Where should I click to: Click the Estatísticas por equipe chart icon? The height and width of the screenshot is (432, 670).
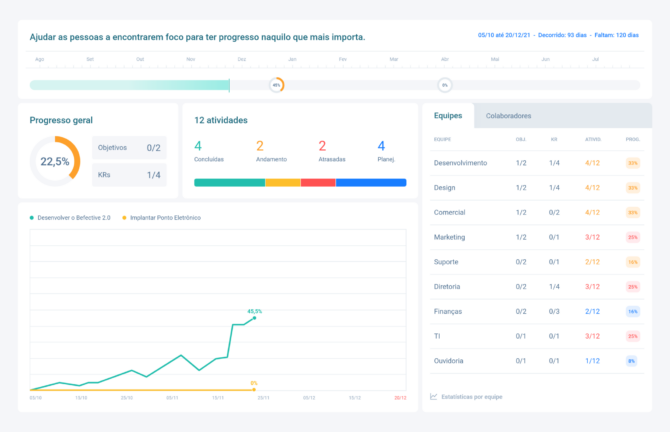coord(433,397)
